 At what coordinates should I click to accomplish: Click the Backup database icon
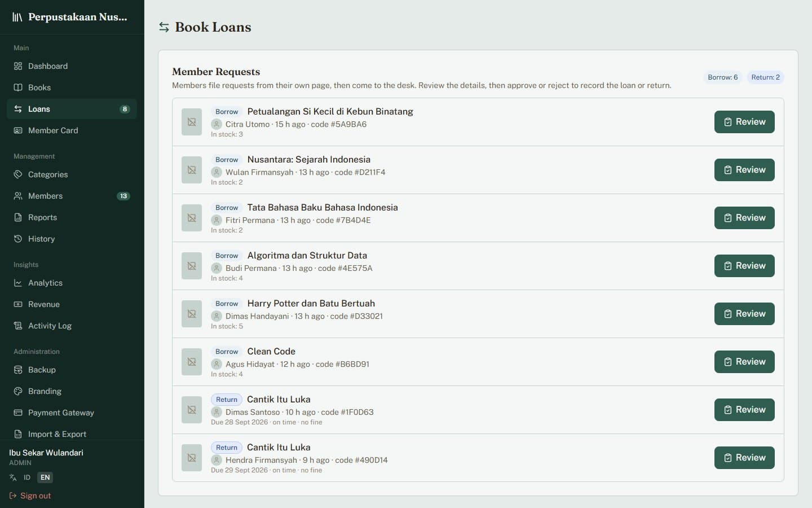(x=18, y=370)
